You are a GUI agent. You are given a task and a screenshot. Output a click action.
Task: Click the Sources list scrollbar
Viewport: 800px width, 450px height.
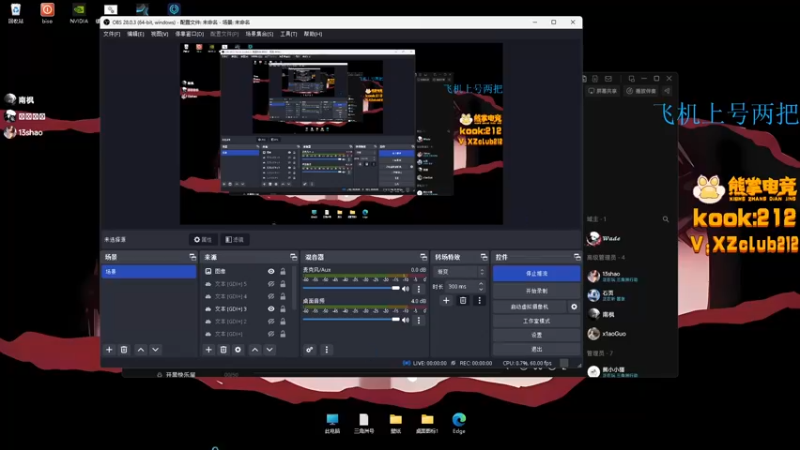tap(295, 288)
